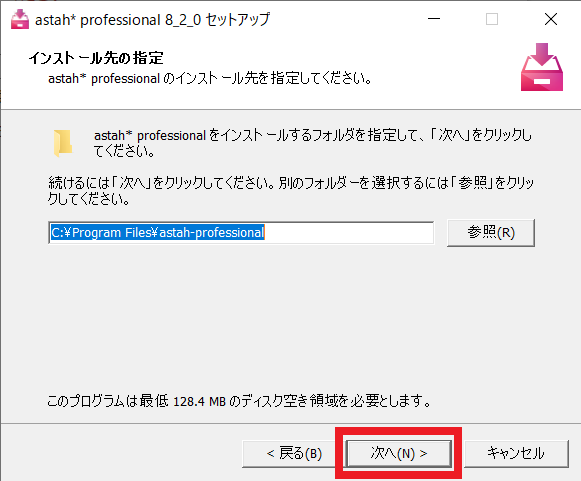Image resolution: width=581 pixels, height=481 pixels.
Task: Click the highlighted 'C:¥Program Files¥astah-professional' text
Action: pos(157,233)
